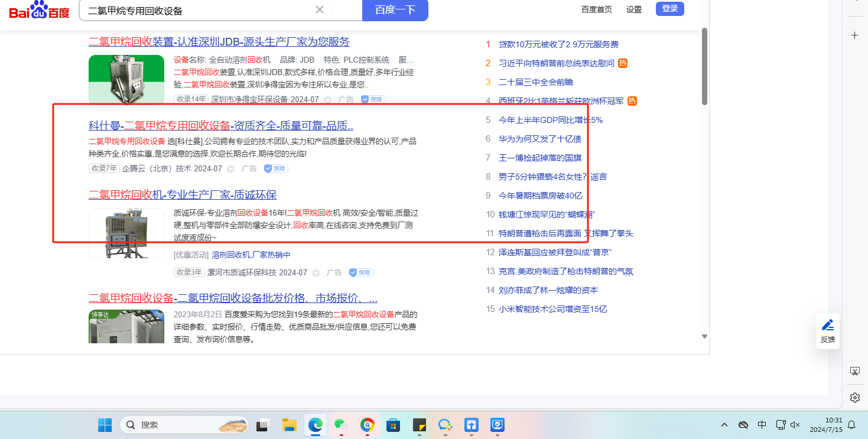The height and width of the screenshot is (439, 868).
Task: Expand dropdown arrow beside 企腾云 2024-07
Action: (x=230, y=169)
